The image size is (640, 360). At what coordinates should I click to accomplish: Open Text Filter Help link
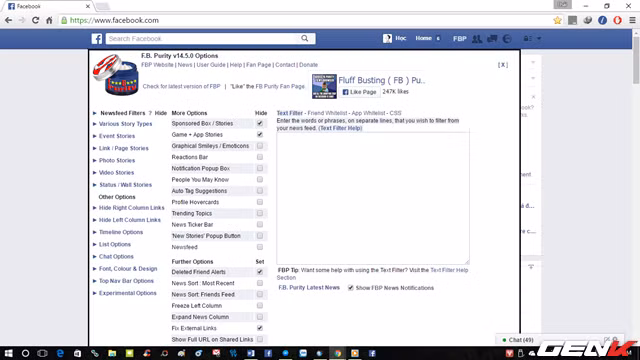click(340, 128)
